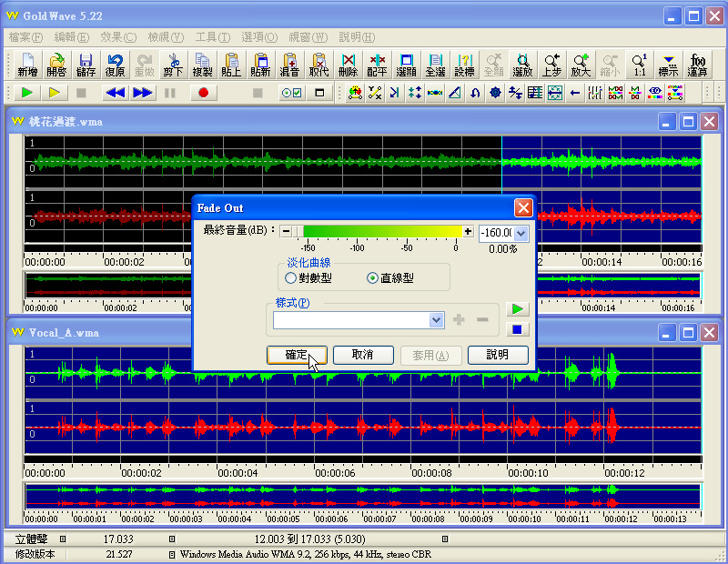728x564 pixels.
Task: Click the 復原 (Undo) toolbar icon
Action: 116,65
